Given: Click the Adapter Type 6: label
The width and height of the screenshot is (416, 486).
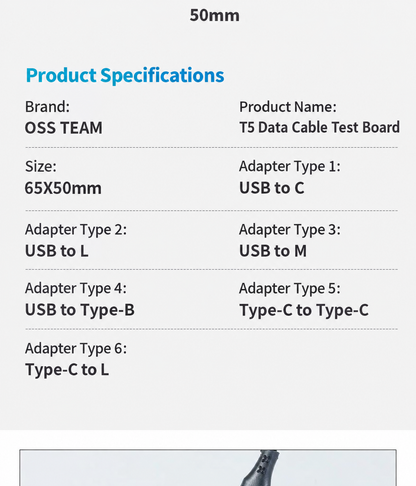Looking at the screenshot, I should (x=76, y=349).
